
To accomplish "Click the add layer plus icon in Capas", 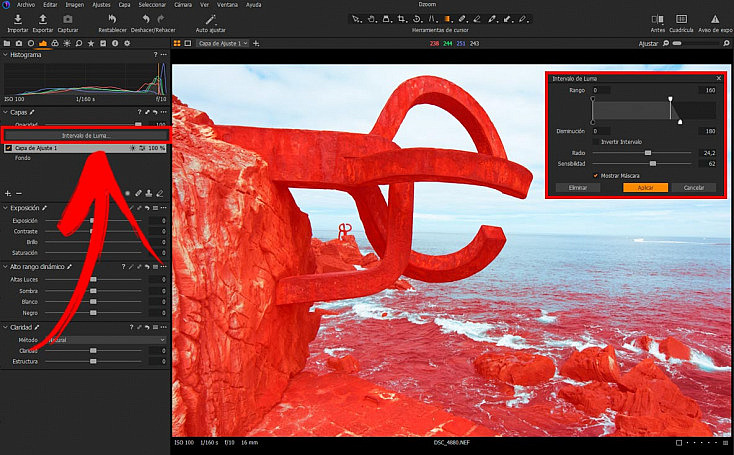I will tap(8, 193).
